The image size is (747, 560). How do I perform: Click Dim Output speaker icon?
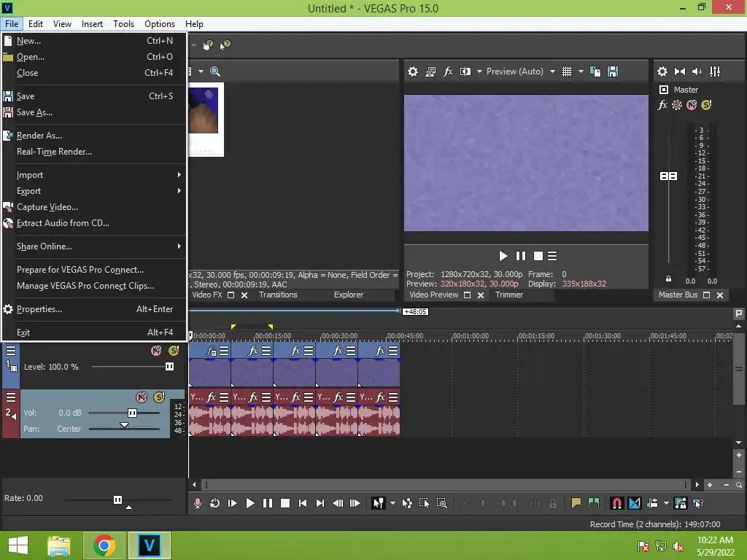[697, 71]
